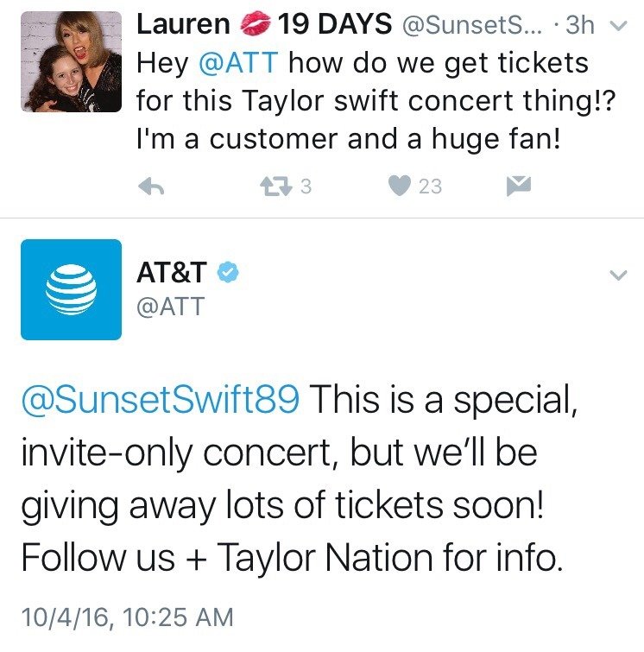View the retweet count of 3
The width and height of the screenshot is (644, 652).
point(305,186)
